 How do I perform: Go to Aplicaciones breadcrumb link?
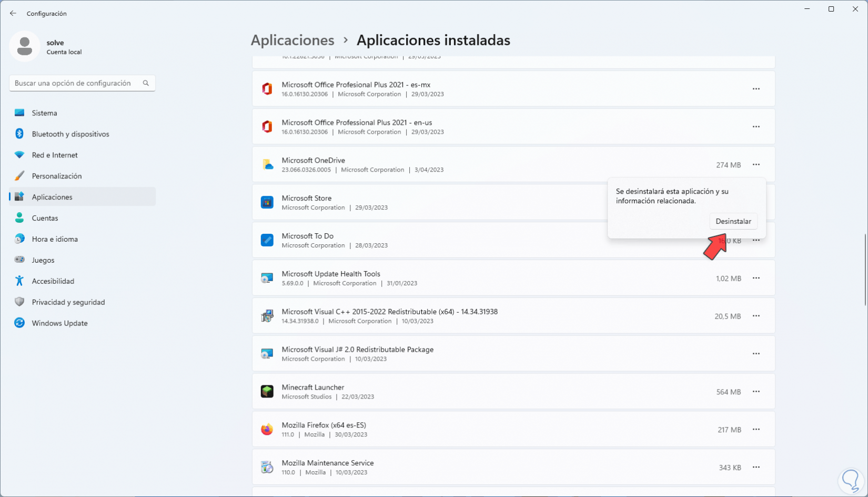[x=292, y=40]
